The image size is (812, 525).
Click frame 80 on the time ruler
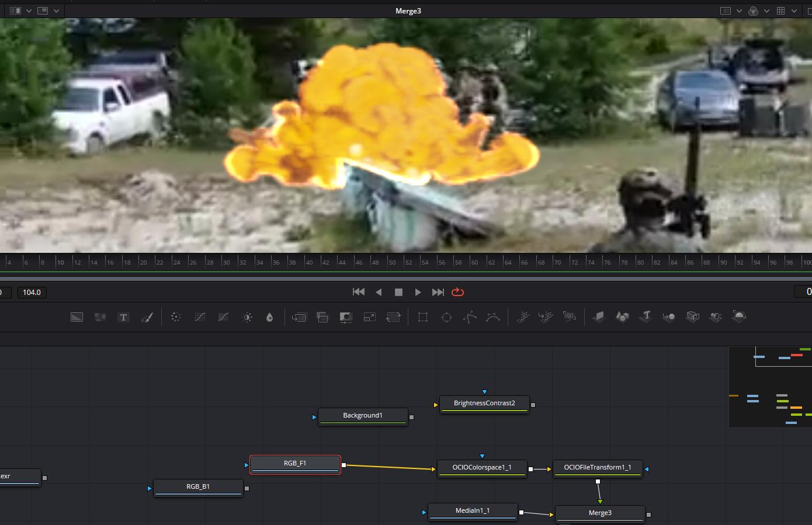[x=640, y=262]
